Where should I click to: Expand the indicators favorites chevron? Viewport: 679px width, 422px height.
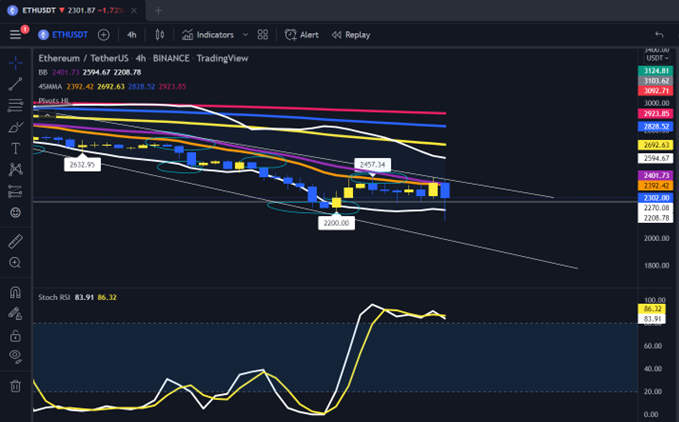(245, 35)
